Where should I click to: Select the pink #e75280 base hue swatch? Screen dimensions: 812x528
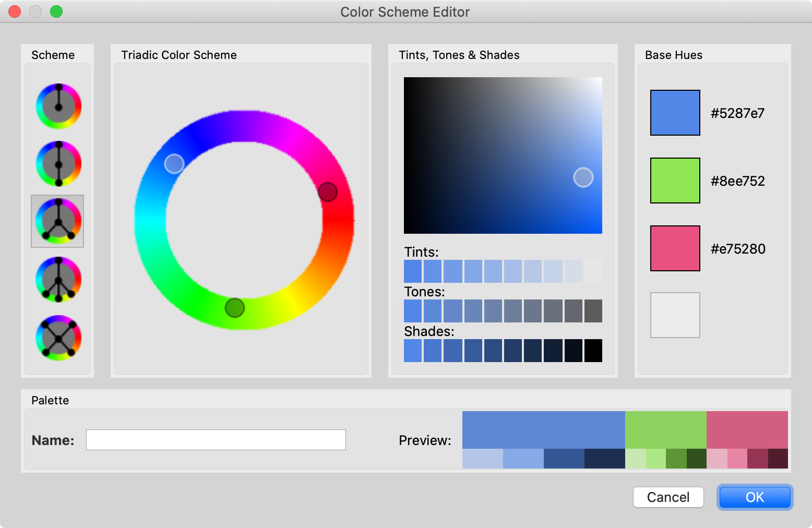click(x=675, y=248)
